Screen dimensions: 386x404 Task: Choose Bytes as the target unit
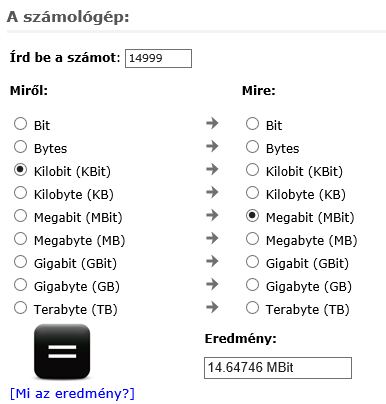point(252,147)
